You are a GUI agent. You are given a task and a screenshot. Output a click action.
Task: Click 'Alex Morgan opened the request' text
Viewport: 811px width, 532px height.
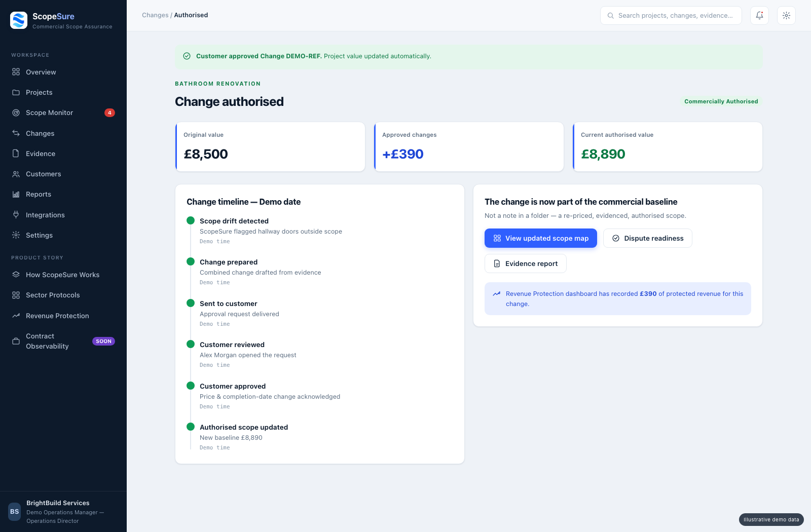click(248, 355)
